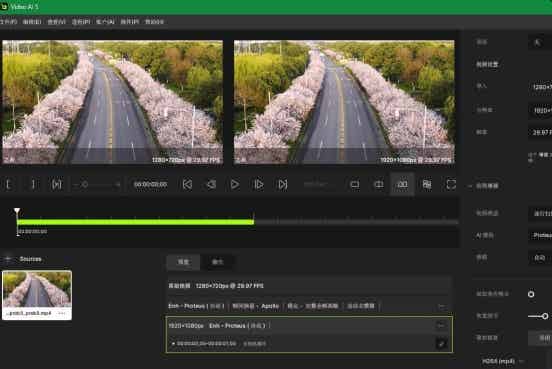The width and height of the screenshot is (552, 369).
Task: Open the sixth item in the menu bar
Action: [130, 22]
